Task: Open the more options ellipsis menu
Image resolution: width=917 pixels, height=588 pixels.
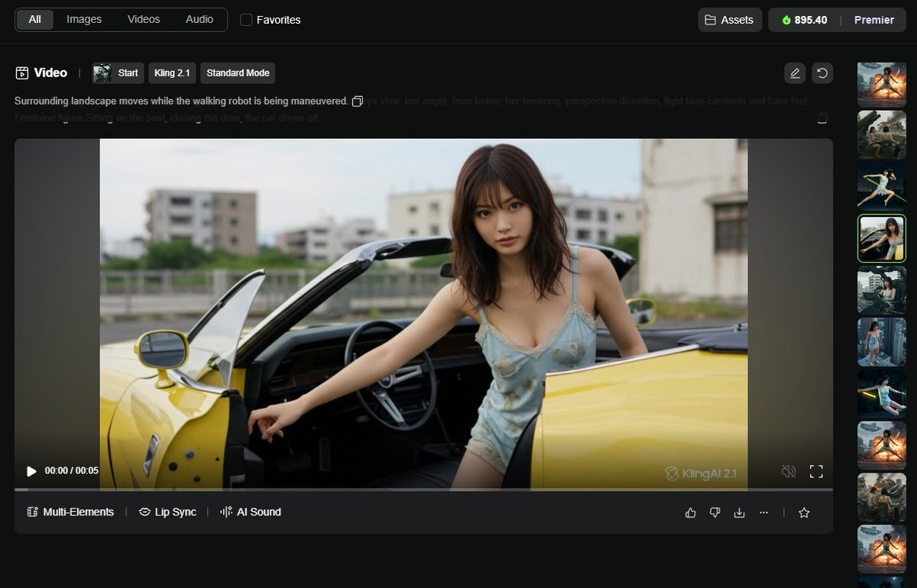Action: tap(763, 513)
